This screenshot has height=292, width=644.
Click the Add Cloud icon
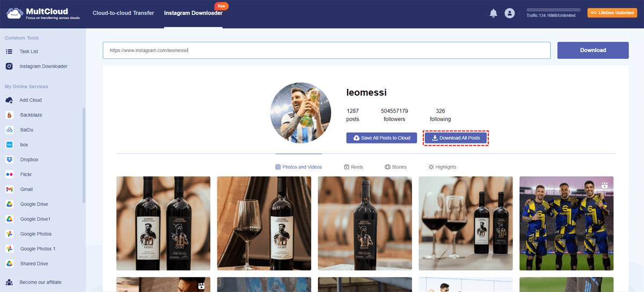9,100
